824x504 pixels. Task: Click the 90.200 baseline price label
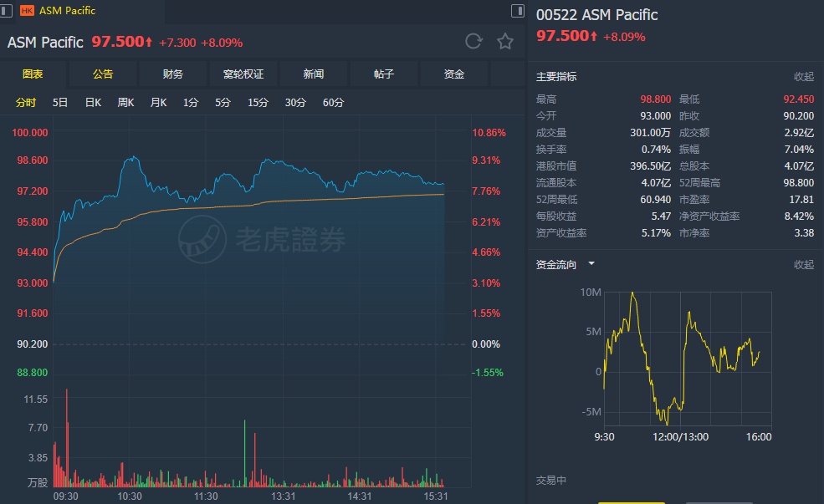32,344
